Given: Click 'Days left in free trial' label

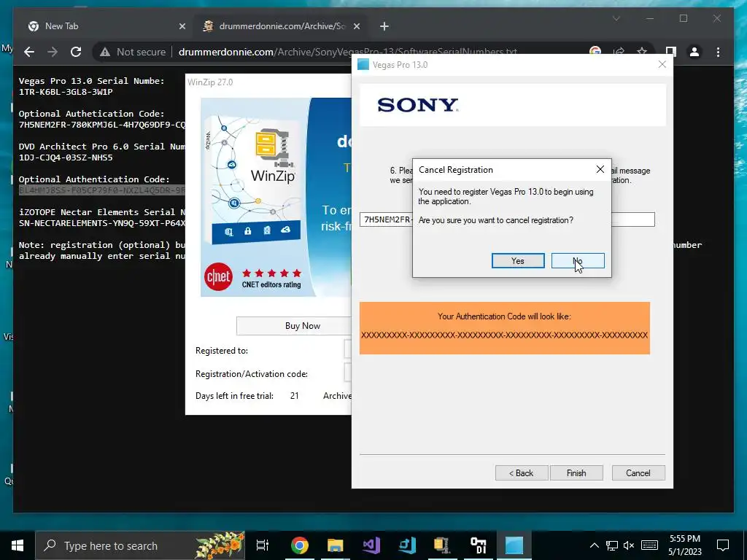Looking at the screenshot, I should pos(234,396).
